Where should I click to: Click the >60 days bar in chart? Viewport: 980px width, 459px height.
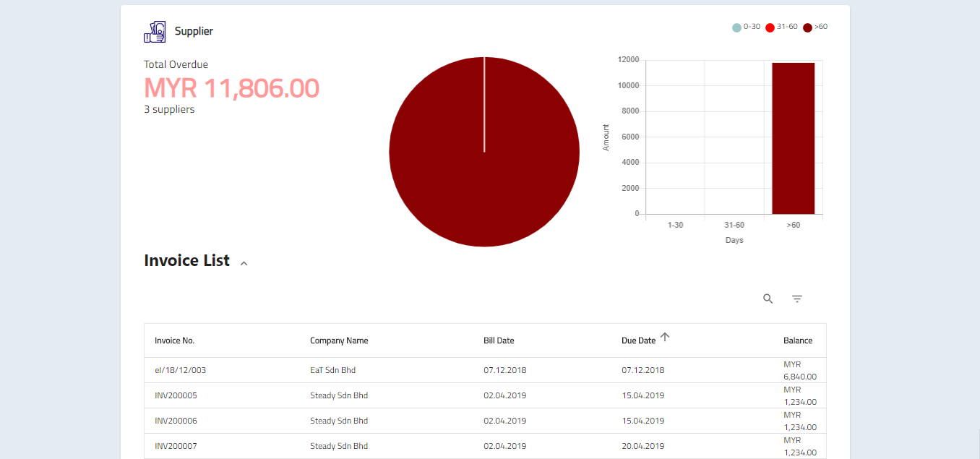point(793,138)
